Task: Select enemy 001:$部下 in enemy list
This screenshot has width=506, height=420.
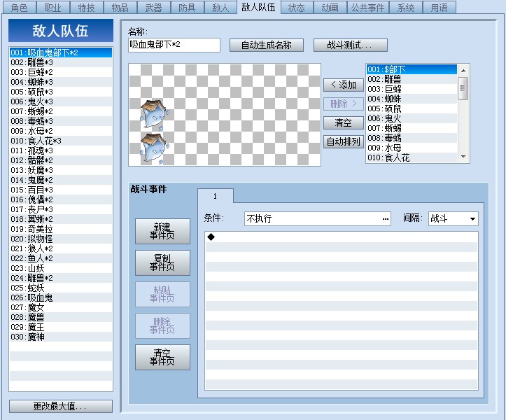Action: tap(412, 69)
